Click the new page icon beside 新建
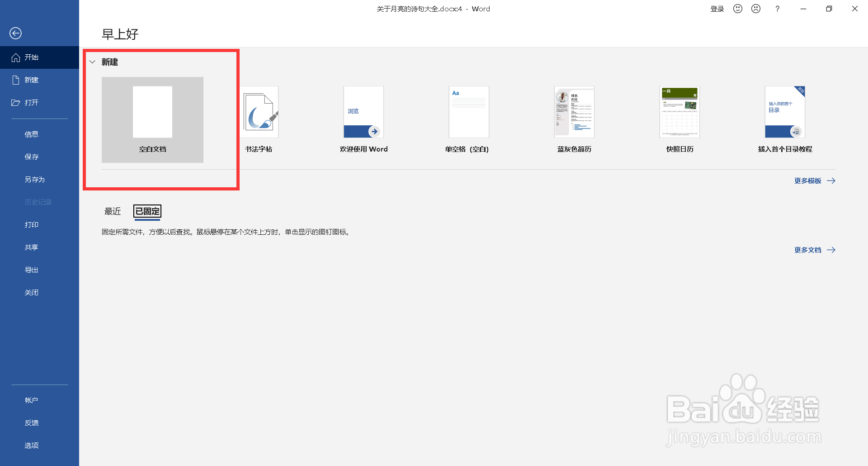Screen dimensions: 868x466 16,80
